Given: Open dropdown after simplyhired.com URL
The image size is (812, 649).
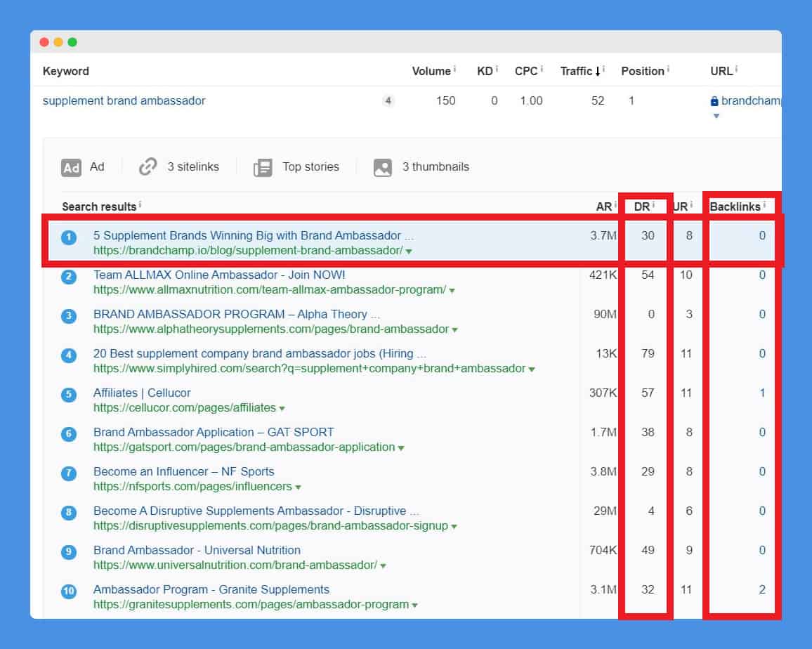Looking at the screenshot, I should click(x=532, y=370).
